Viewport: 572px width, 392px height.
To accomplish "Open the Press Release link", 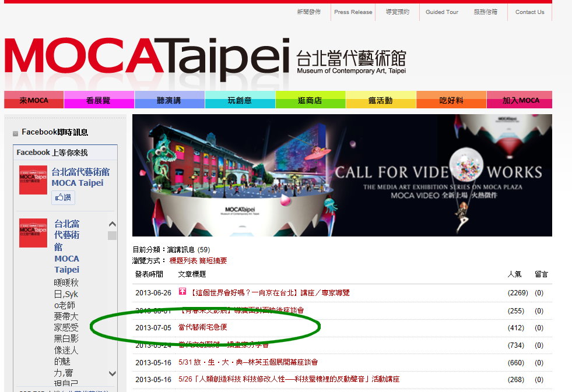I will point(353,12).
